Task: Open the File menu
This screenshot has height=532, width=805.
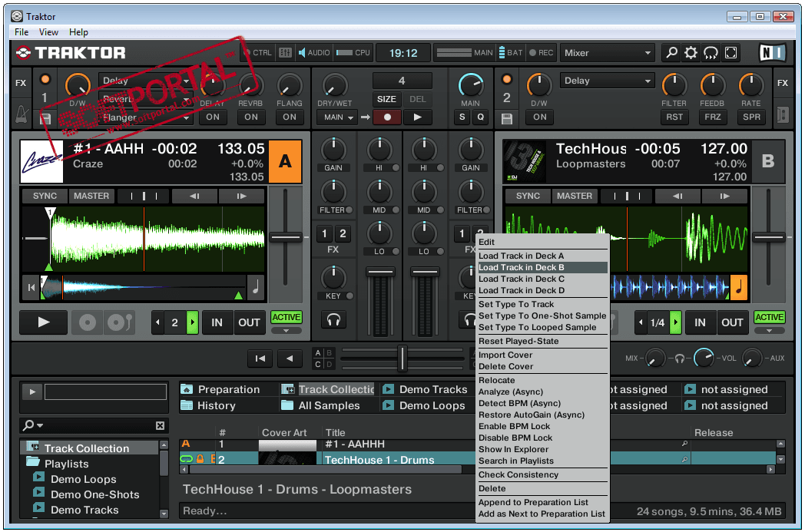Action: (22, 31)
